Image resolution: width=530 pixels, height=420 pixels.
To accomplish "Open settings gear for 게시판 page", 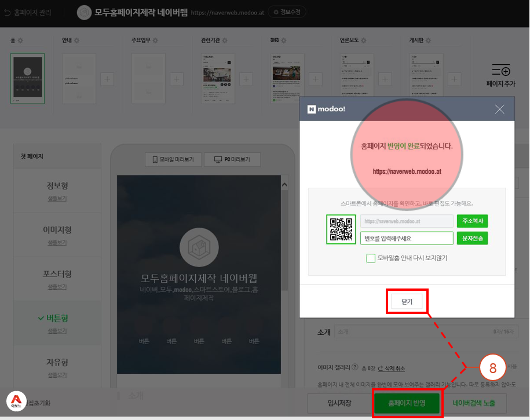I will [x=428, y=41].
